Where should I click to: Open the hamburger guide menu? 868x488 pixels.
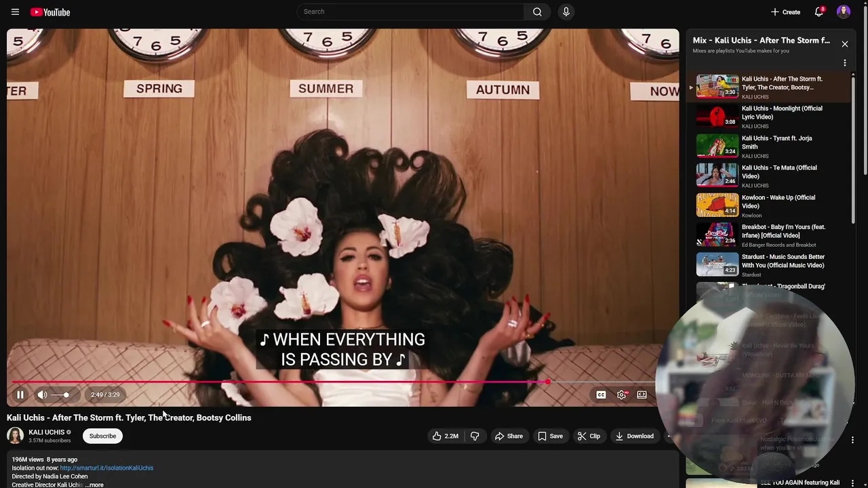(x=15, y=12)
